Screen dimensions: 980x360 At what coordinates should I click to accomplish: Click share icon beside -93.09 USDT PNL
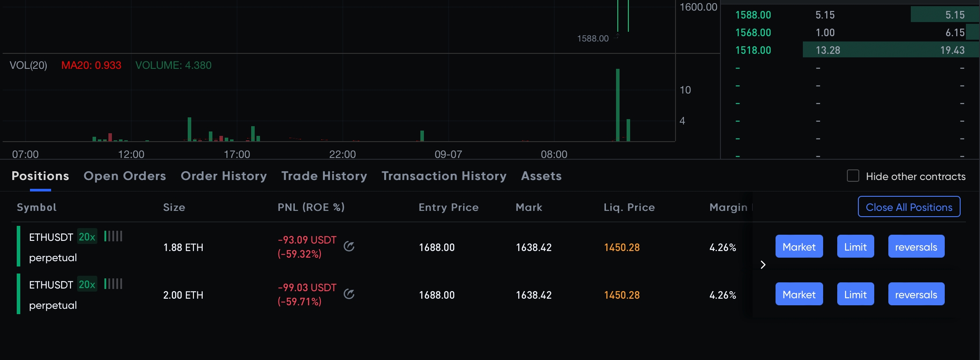click(x=349, y=247)
